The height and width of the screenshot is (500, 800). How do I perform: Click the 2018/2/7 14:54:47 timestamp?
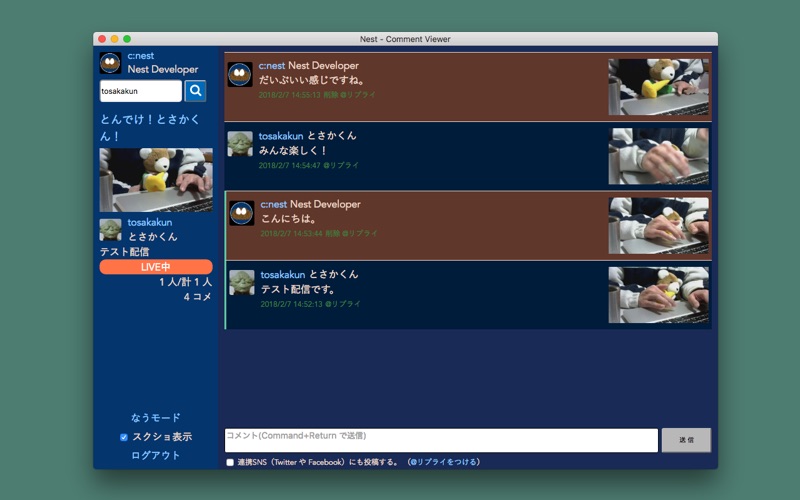(x=290, y=165)
